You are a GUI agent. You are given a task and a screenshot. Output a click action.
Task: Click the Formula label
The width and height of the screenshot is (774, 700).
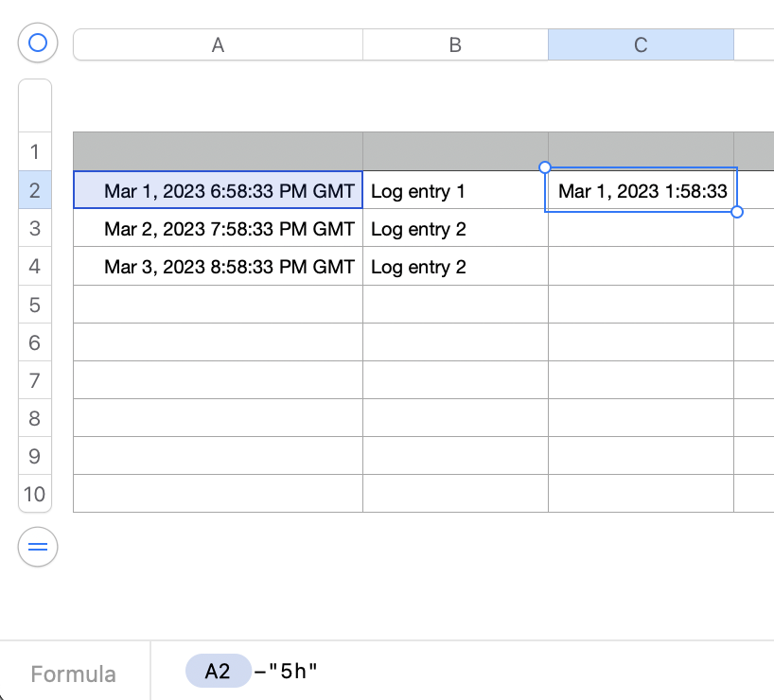coord(74,674)
